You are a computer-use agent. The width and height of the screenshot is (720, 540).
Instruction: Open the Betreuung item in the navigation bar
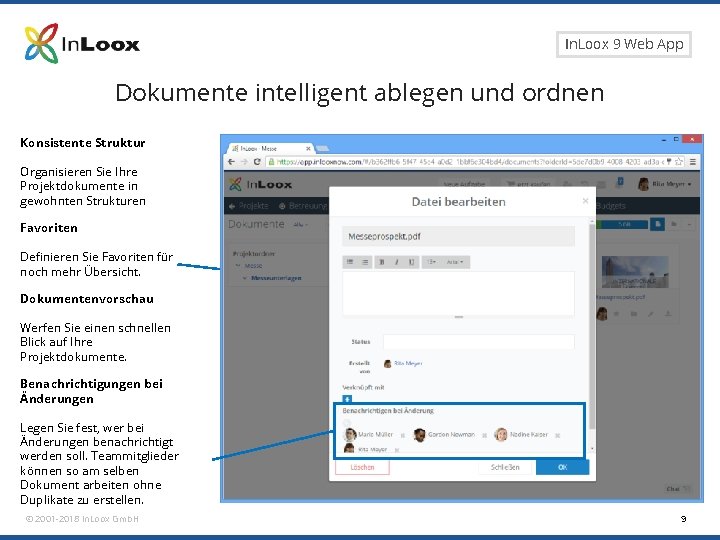coord(304,206)
